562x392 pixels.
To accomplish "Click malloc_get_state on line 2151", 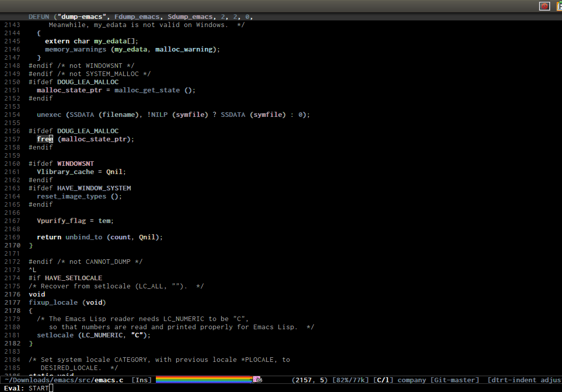I will tap(147, 90).
